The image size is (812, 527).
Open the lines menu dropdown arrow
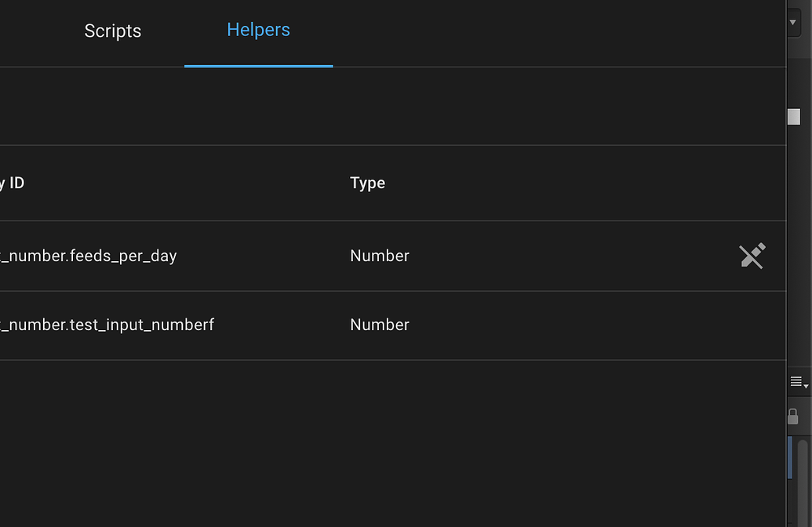click(807, 386)
